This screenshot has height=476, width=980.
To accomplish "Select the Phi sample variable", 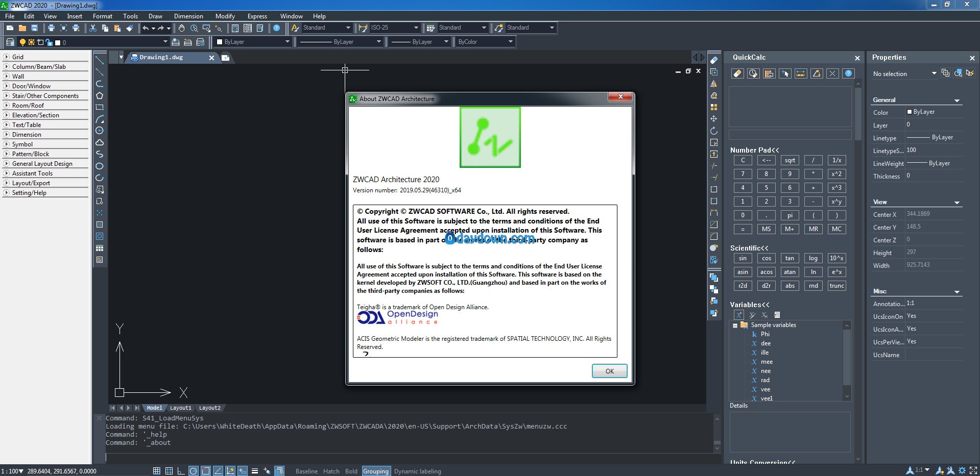I will tap(764, 334).
